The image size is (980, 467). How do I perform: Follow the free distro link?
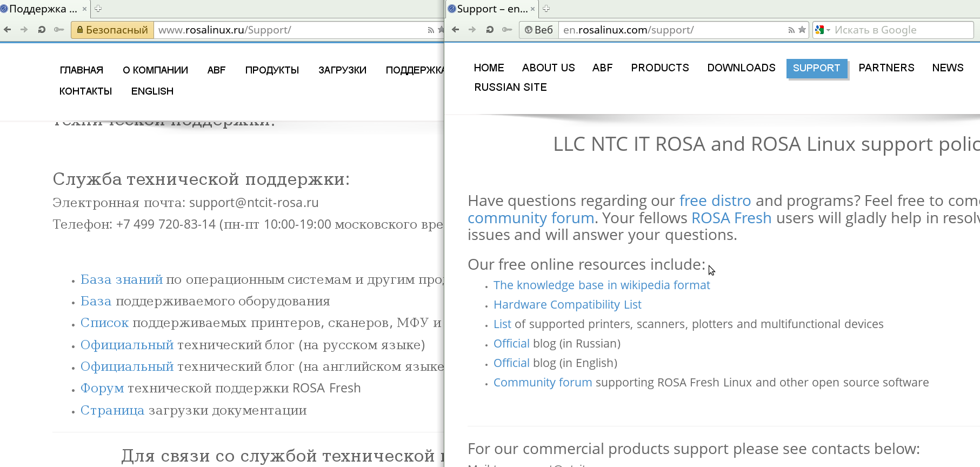click(715, 201)
